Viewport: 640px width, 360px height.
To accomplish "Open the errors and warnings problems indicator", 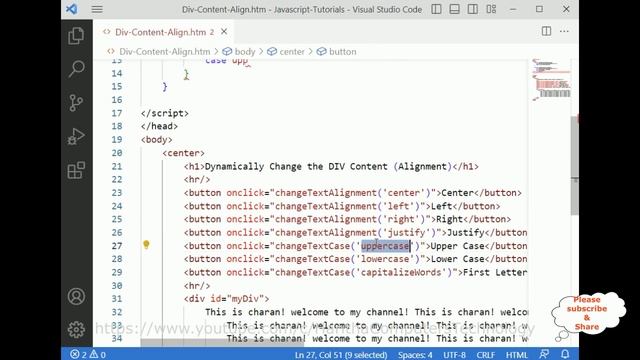I will click(x=88, y=354).
